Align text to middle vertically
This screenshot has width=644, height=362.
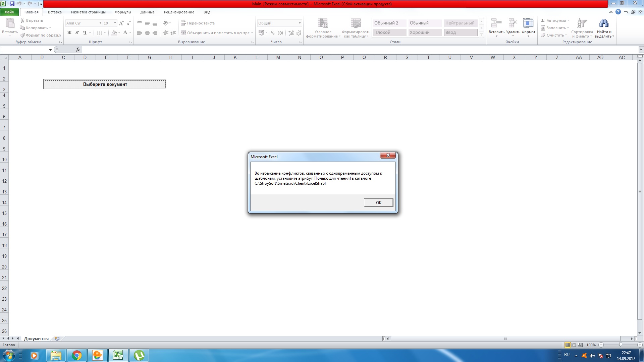pos(147,23)
